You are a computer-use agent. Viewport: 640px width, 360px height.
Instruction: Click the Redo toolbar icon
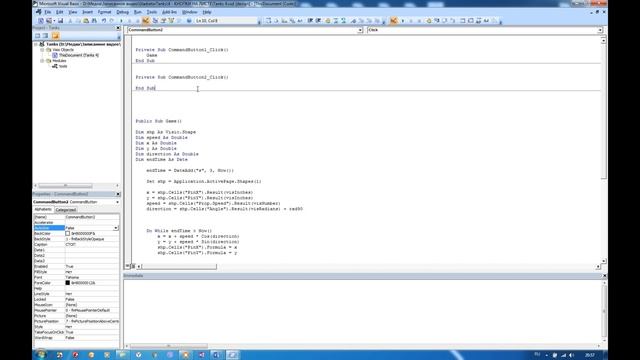pyautogui.click(x=111, y=20)
